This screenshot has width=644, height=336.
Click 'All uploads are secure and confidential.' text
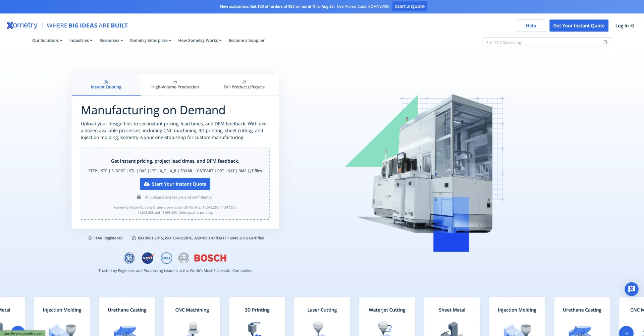pos(179,197)
